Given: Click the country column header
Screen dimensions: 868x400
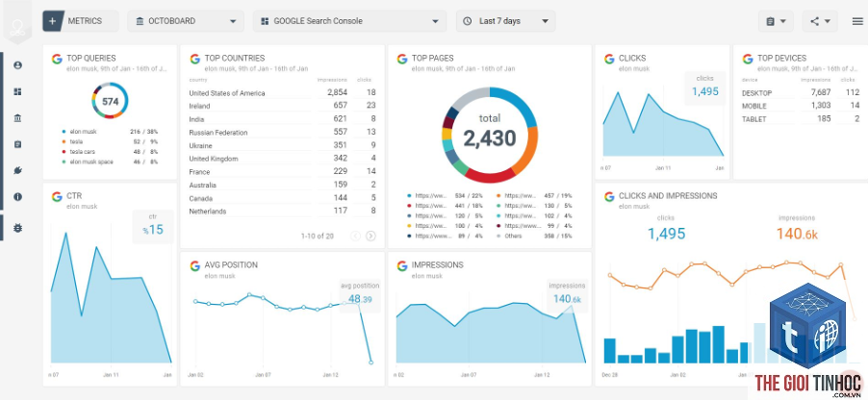Looking at the screenshot, I should tap(197, 80).
